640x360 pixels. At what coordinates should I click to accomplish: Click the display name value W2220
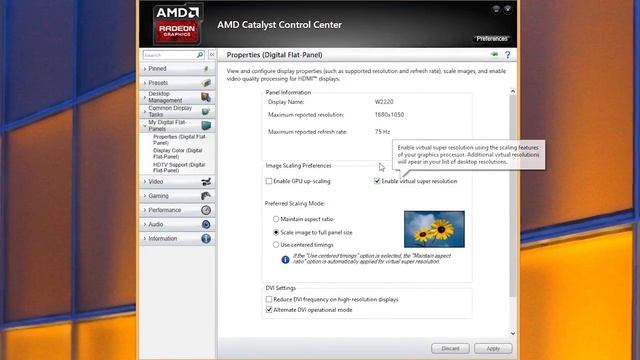point(384,102)
